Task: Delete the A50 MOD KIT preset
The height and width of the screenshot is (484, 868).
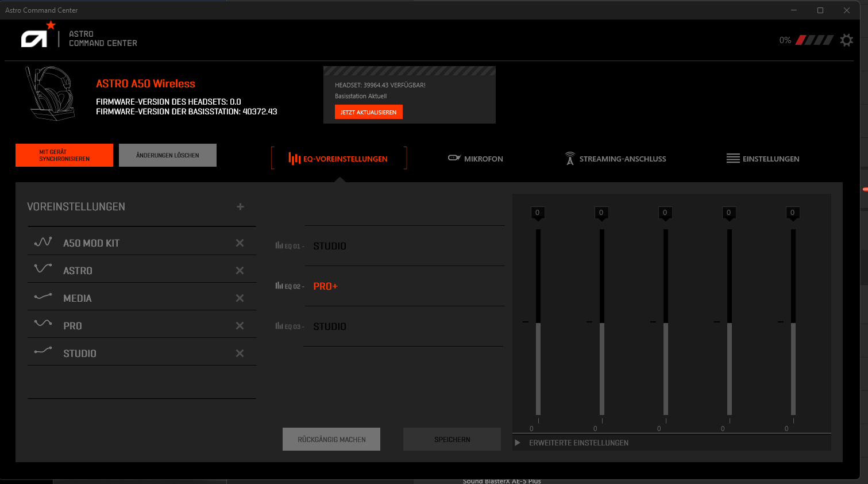Action: 240,243
